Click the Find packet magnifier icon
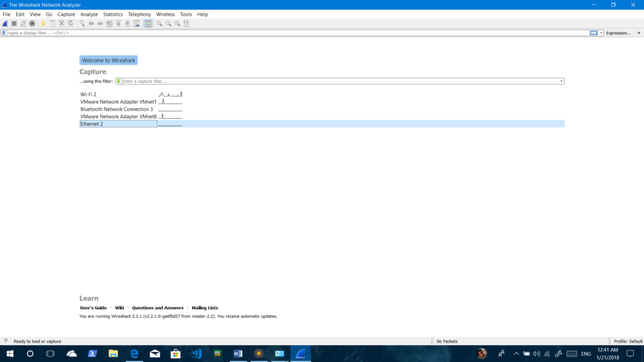The width and height of the screenshot is (644, 362). tap(82, 23)
